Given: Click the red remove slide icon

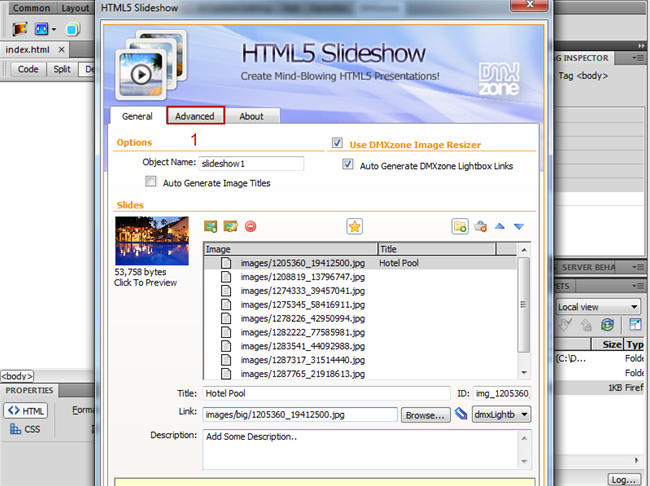Looking at the screenshot, I should (250, 226).
